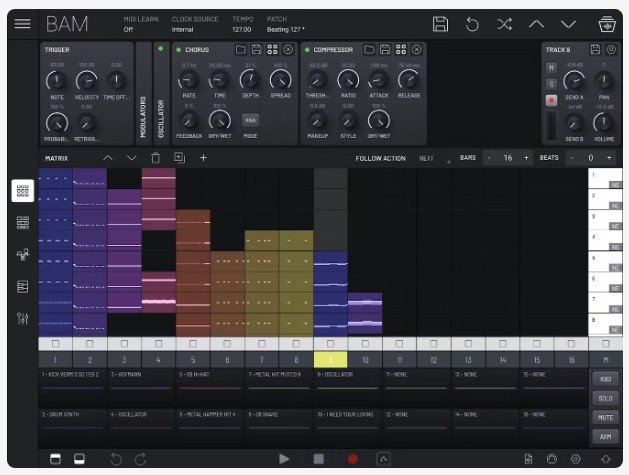This screenshot has width=629, height=475.
Task: Arm Track 9 red record button
Action: coord(551,100)
